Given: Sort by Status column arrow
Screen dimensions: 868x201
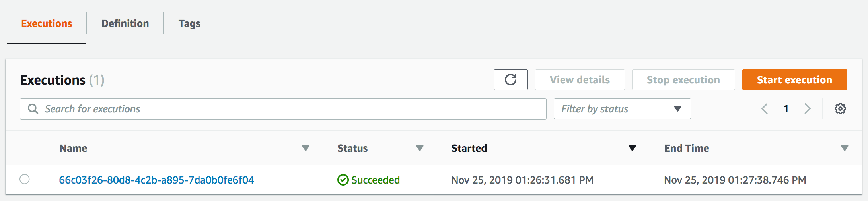Looking at the screenshot, I should 420,148.
